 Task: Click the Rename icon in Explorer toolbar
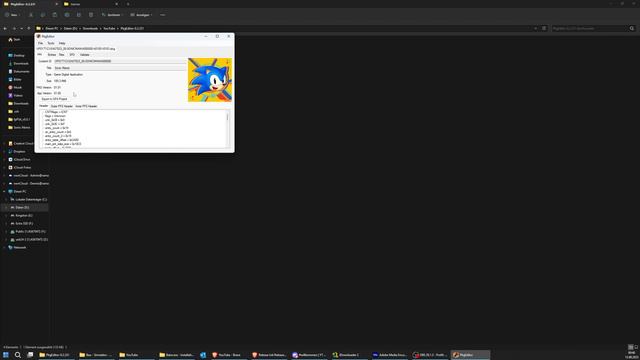tap(67, 15)
